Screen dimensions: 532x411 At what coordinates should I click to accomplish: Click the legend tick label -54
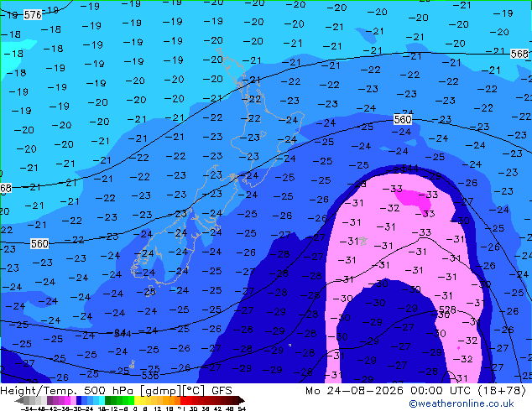[x=27, y=408]
